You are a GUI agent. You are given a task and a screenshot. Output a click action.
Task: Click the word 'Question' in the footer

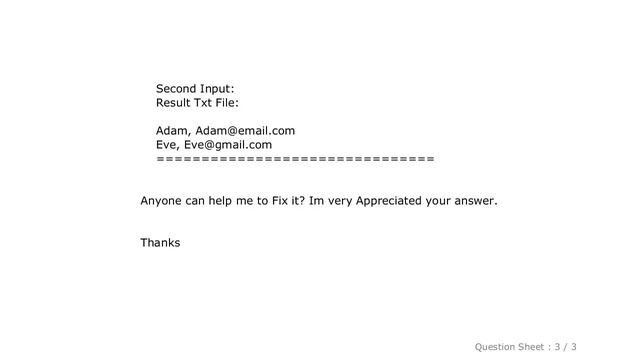click(x=492, y=347)
